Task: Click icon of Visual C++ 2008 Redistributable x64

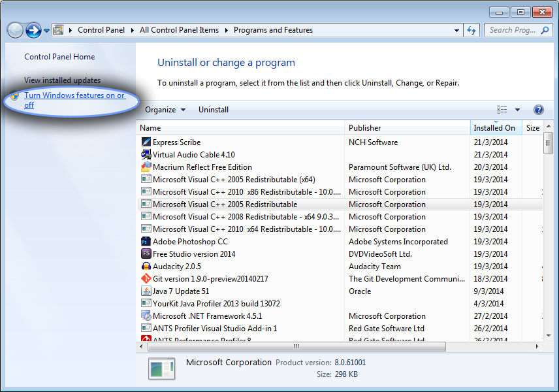Action: tap(146, 216)
